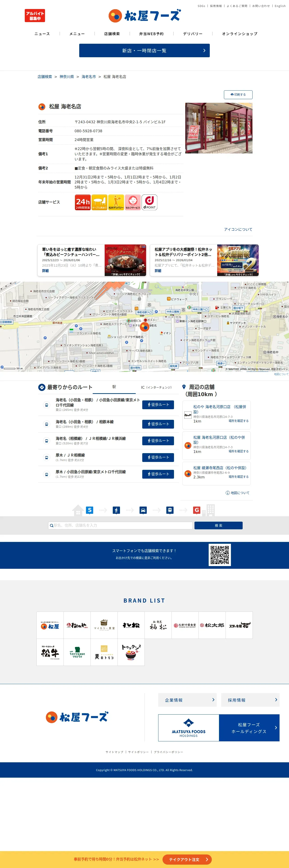Open 松屋フーズホールディングス footer banner
This screenshot has width=289, height=868.
tap(219, 728)
